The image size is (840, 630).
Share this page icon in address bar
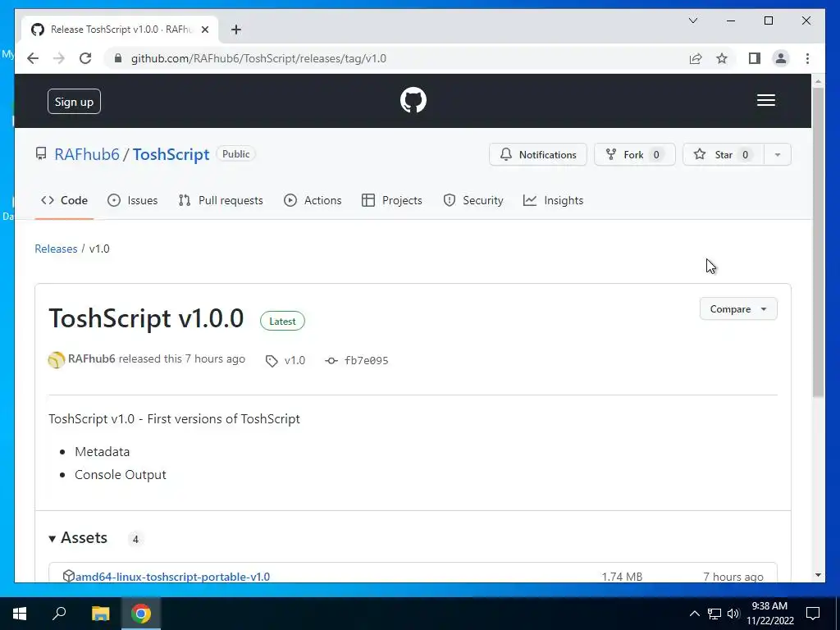coord(696,58)
